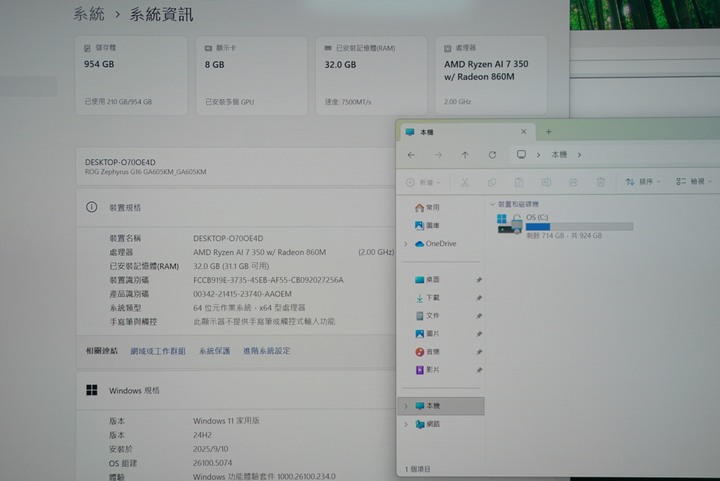
Task: Click the Cut scissors icon in Explorer toolbar
Action: 465,182
